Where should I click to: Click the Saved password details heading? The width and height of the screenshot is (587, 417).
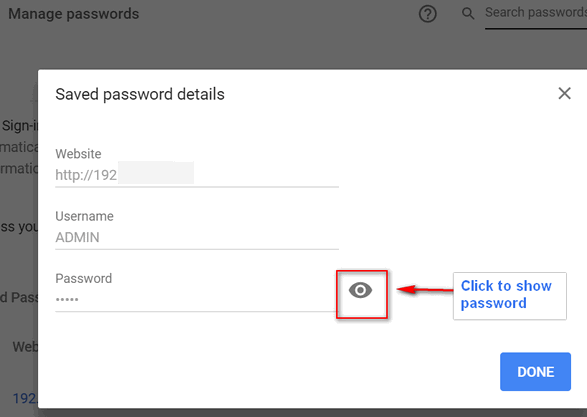tap(140, 94)
